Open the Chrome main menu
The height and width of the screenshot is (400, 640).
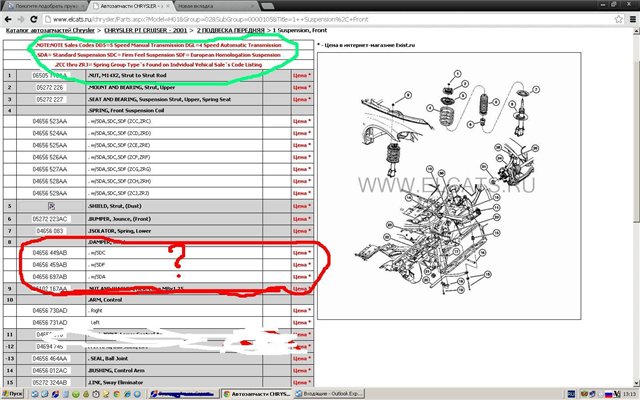click(x=633, y=19)
